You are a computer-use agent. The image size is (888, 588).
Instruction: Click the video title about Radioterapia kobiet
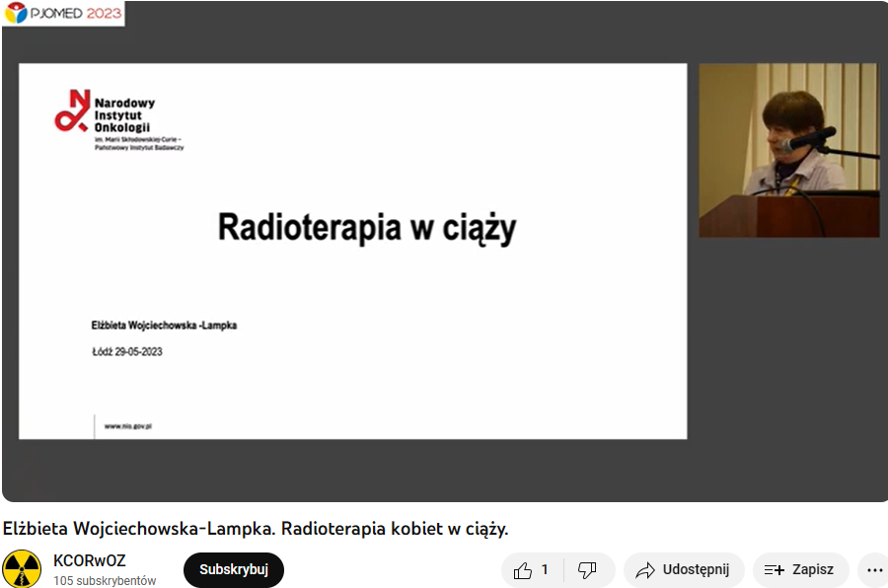256,529
